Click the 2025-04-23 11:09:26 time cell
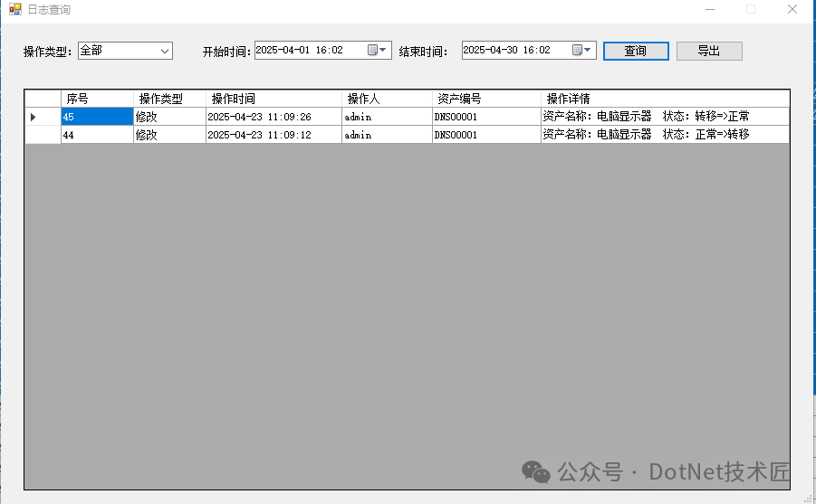The width and height of the screenshot is (816, 504). click(x=274, y=117)
